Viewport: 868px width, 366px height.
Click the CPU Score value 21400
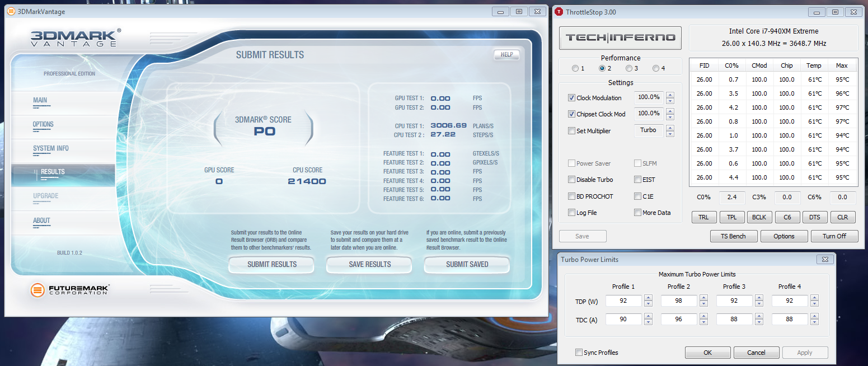(x=307, y=181)
